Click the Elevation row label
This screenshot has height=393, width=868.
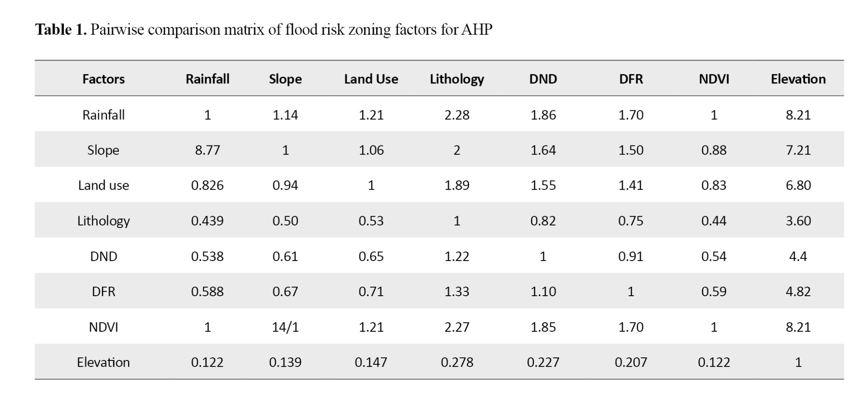pos(103,362)
